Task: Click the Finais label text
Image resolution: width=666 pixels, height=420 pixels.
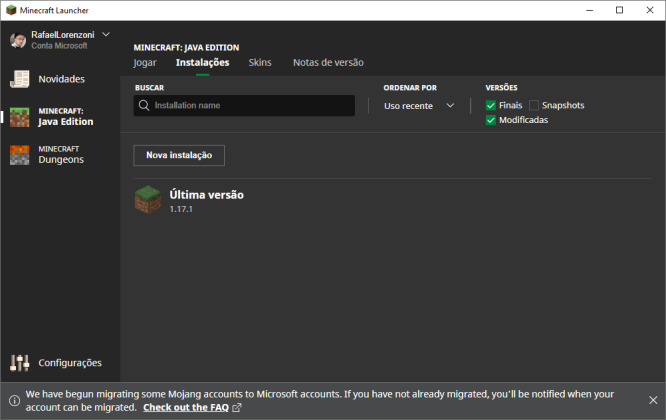Action: tap(511, 105)
